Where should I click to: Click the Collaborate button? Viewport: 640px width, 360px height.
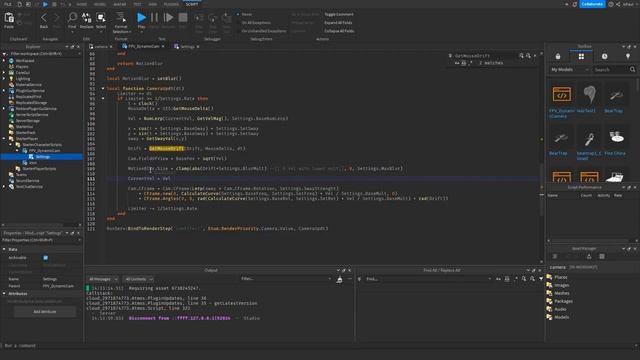pos(592,4)
